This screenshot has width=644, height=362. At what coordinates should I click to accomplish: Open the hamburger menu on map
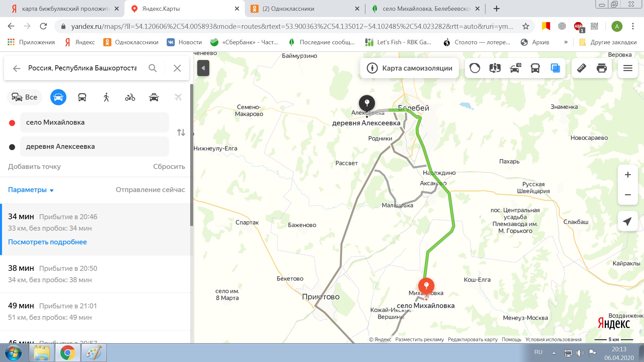coord(628,68)
